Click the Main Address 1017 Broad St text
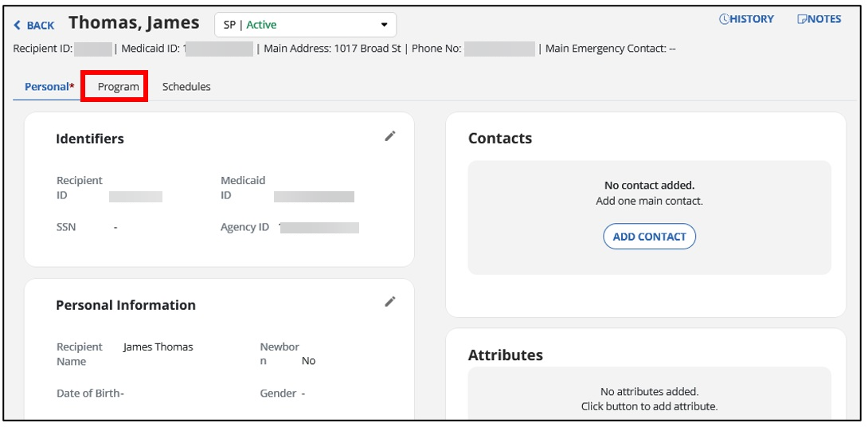The height and width of the screenshot is (427, 868). click(334, 49)
